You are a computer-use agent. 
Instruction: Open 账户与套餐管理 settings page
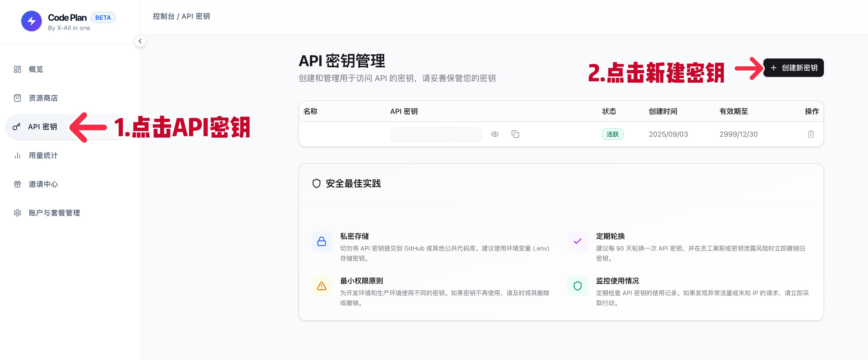(54, 213)
